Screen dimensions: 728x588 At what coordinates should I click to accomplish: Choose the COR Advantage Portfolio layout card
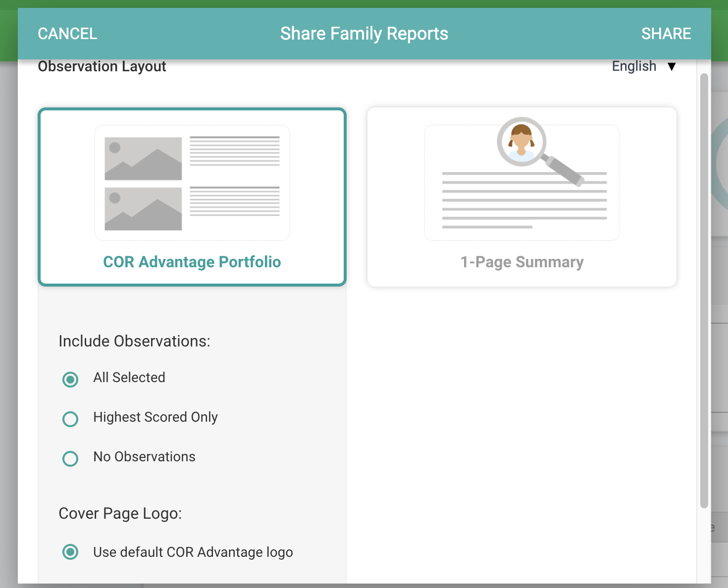(x=192, y=197)
